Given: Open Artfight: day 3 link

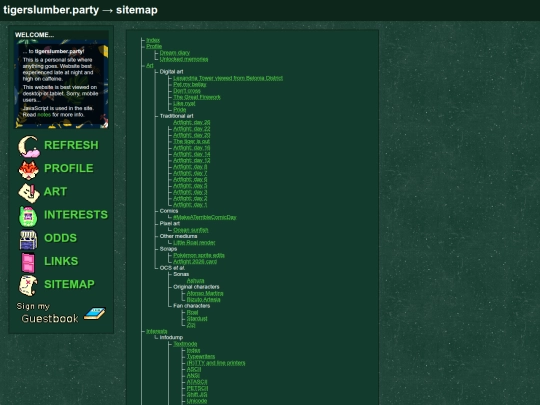Looking at the screenshot, I should [190, 192].
